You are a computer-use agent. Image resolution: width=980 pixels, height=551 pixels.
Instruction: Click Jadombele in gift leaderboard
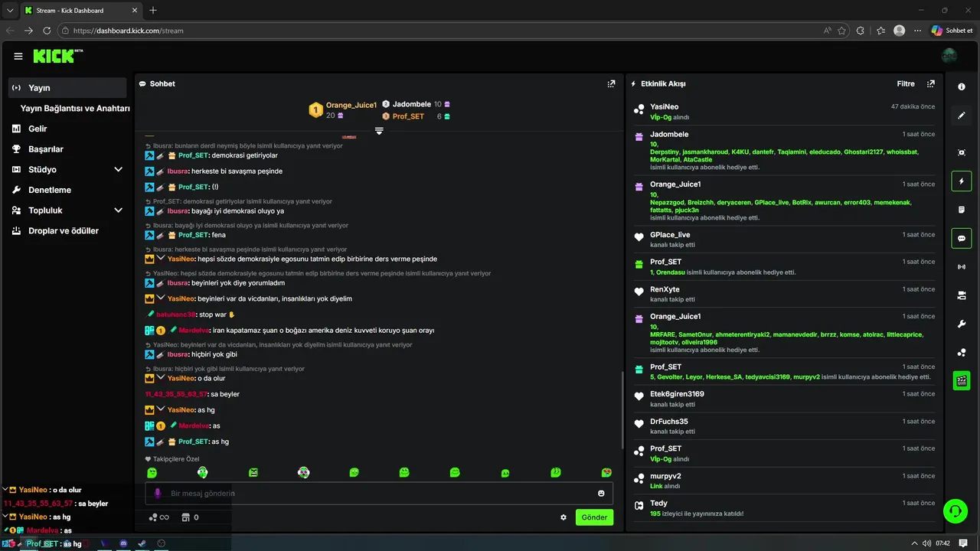[411, 104]
